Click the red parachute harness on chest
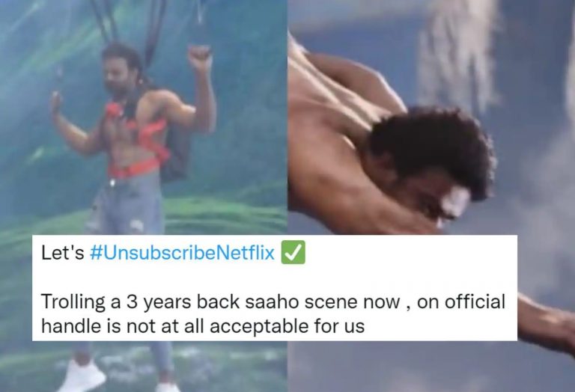The image size is (575, 392). 138,139
